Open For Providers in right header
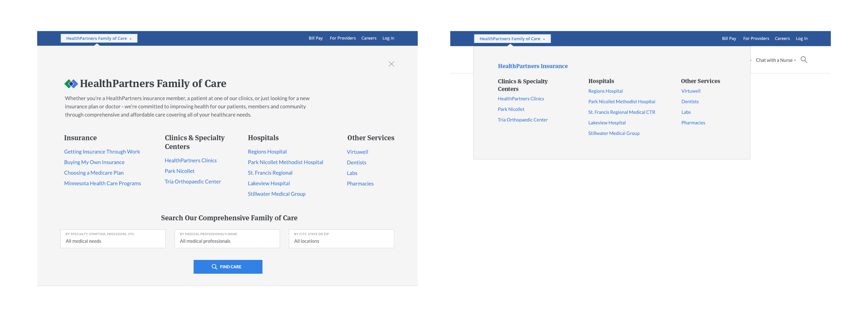Viewport: 868px width, 326px height. tap(756, 38)
